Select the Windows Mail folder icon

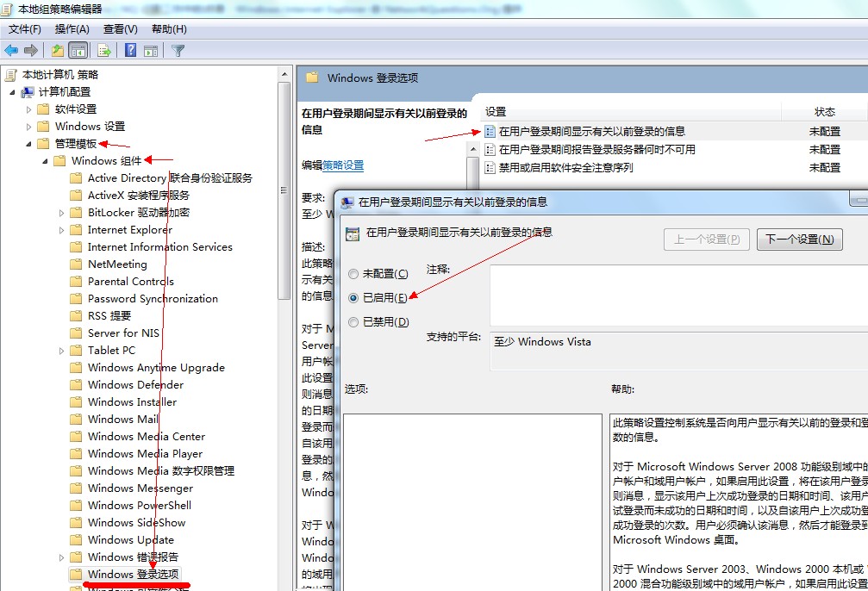(x=77, y=419)
